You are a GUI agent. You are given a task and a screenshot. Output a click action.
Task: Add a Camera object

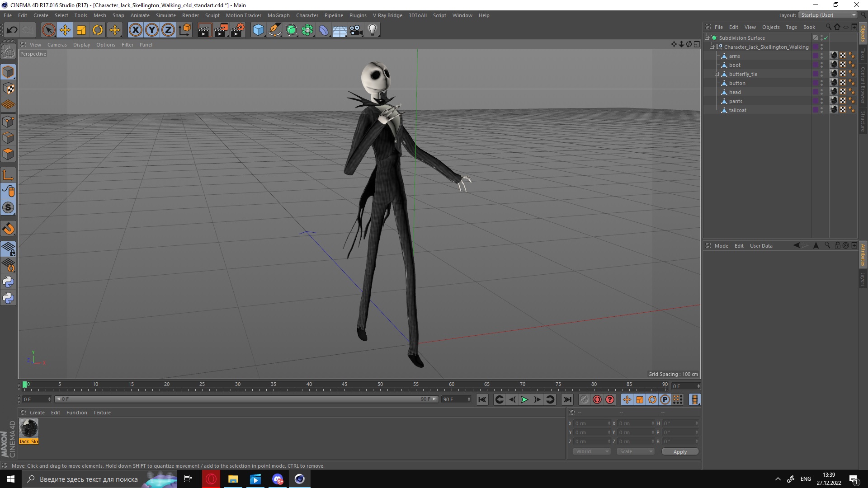356,30
